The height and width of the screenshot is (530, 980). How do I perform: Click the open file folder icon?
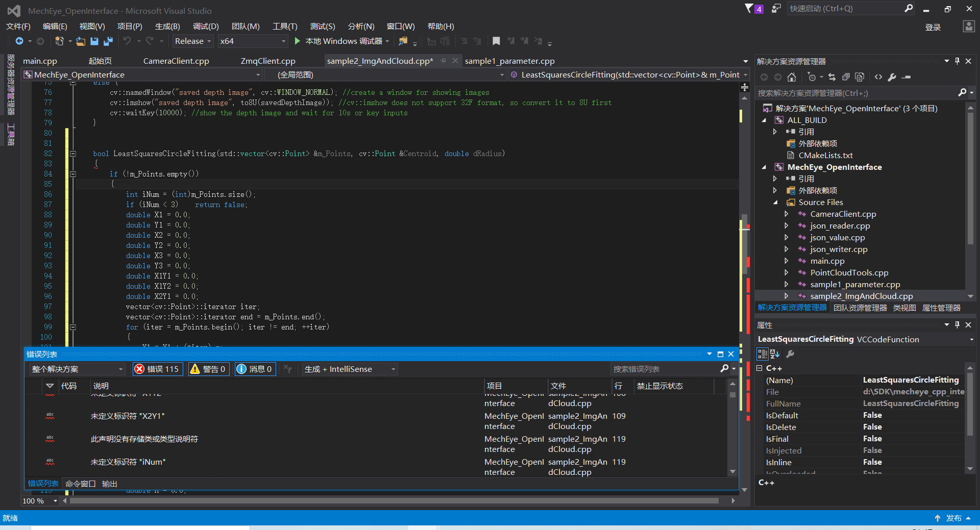[x=81, y=41]
